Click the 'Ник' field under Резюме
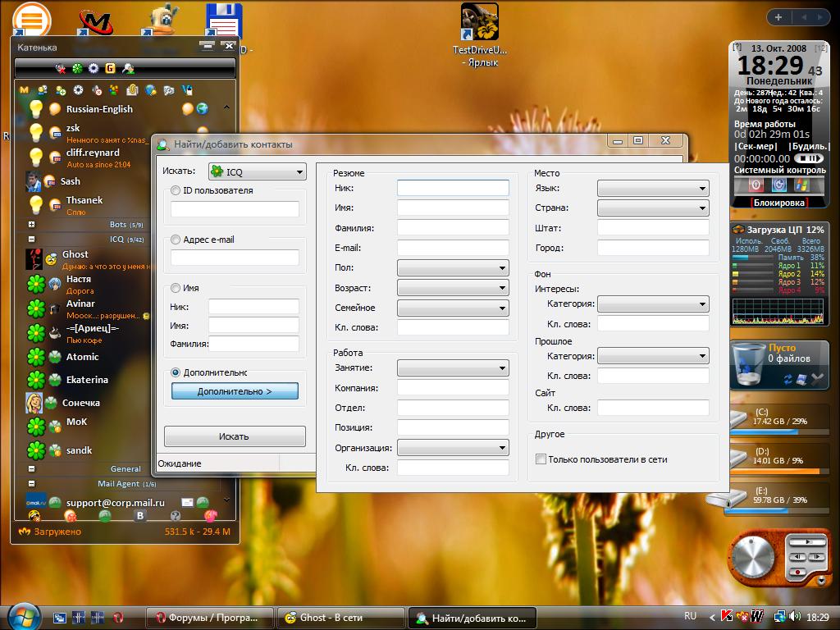 pyautogui.click(x=453, y=188)
